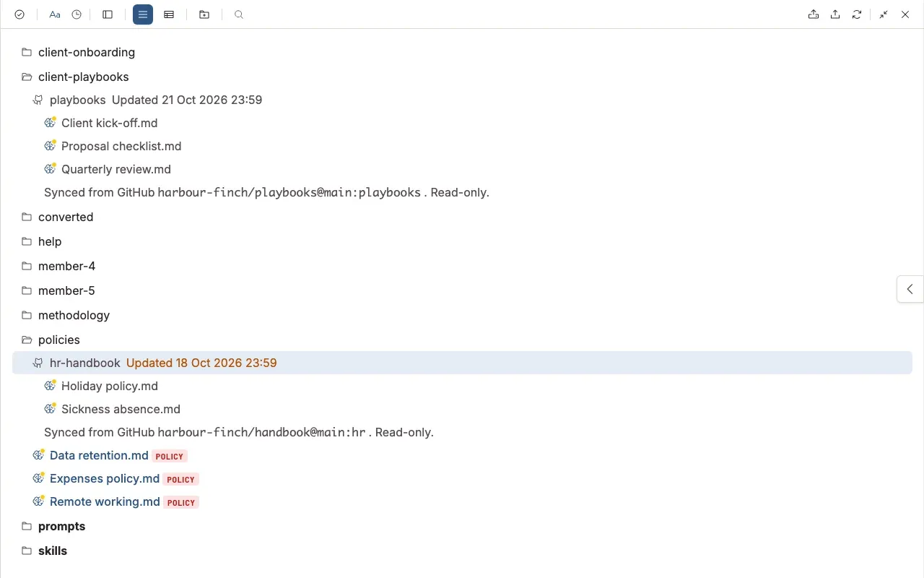Open the clock history icon
924x578 pixels.
pos(77,14)
